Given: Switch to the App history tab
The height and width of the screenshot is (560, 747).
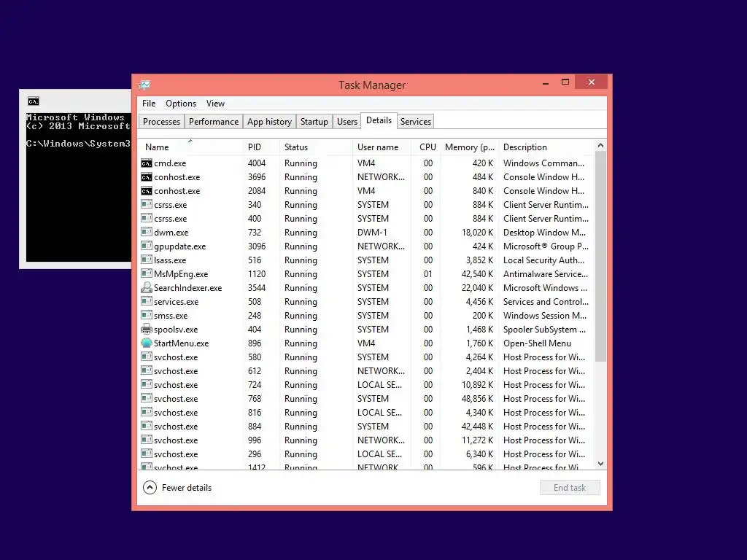Looking at the screenshot, I should pos(269,122).
